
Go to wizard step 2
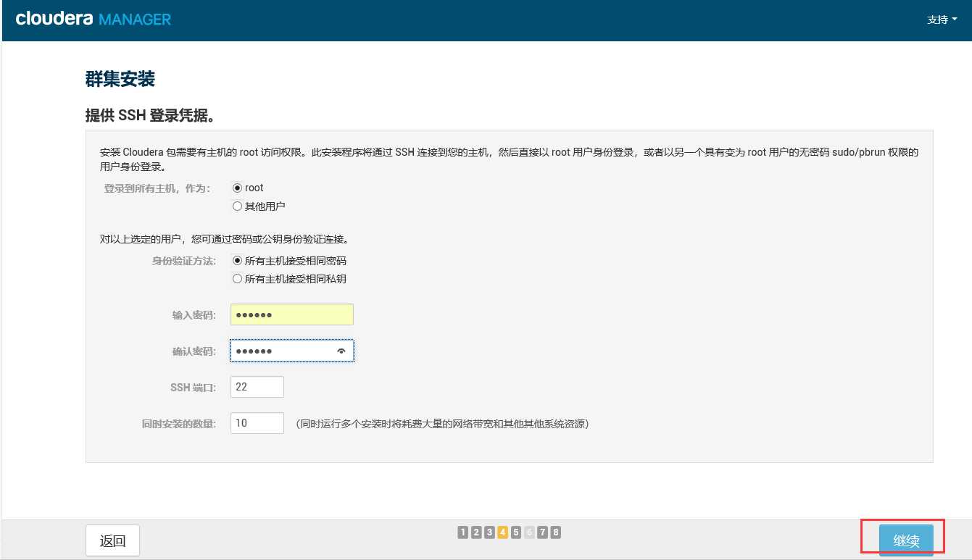476,532
